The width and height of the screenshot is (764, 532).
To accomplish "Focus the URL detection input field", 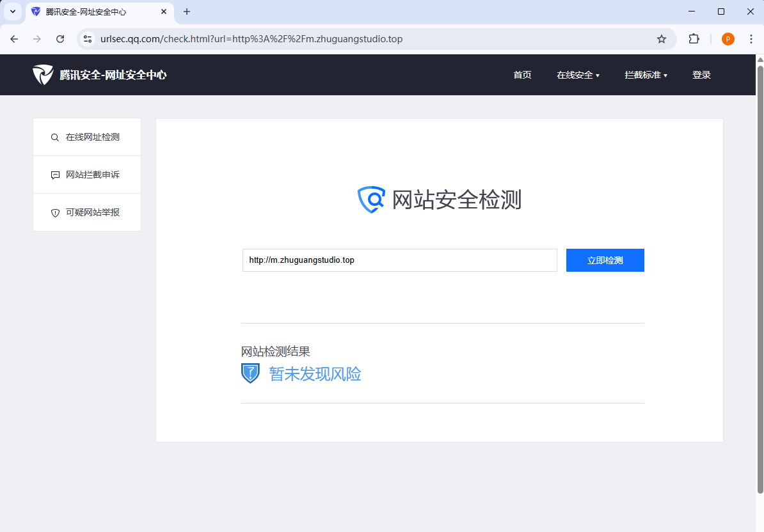I will [x=399, y=260].
